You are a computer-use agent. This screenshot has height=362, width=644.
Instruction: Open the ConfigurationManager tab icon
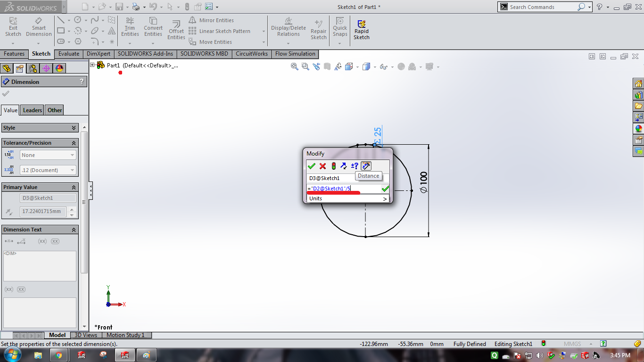pos(33,68)
